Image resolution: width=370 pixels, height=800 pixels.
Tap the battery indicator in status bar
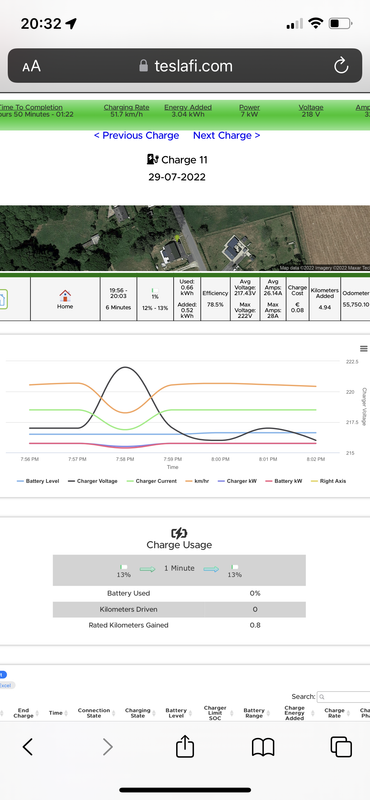[340, 23]
